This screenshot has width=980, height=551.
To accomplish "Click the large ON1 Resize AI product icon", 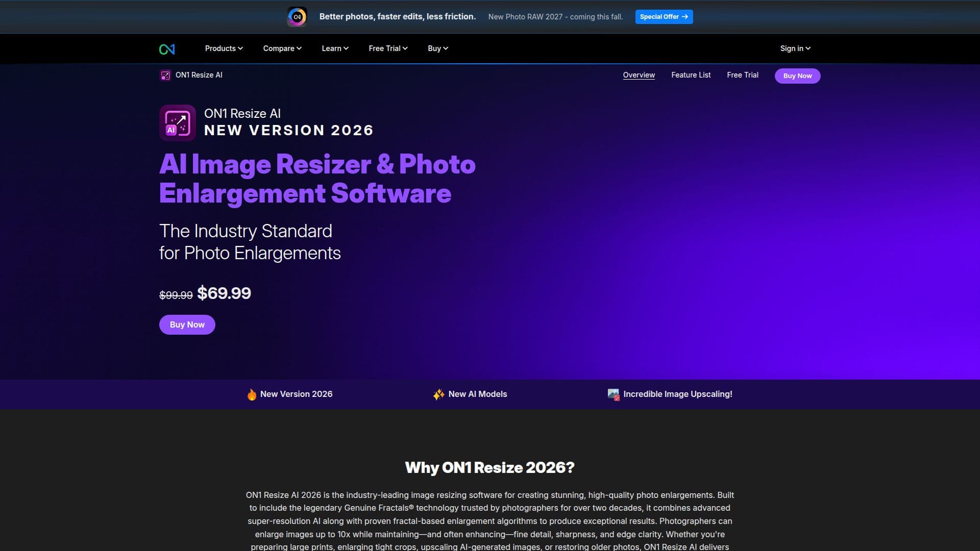I will point(178,122).
